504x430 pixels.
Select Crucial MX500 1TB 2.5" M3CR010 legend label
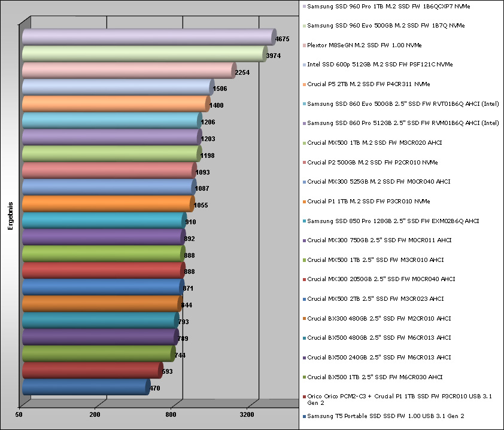tap(375, 260)
